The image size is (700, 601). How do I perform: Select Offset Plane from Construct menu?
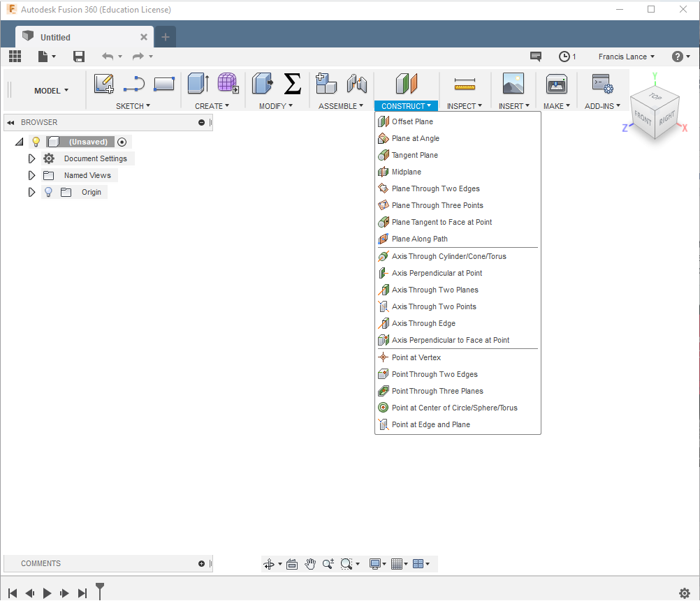coord(458,122)
